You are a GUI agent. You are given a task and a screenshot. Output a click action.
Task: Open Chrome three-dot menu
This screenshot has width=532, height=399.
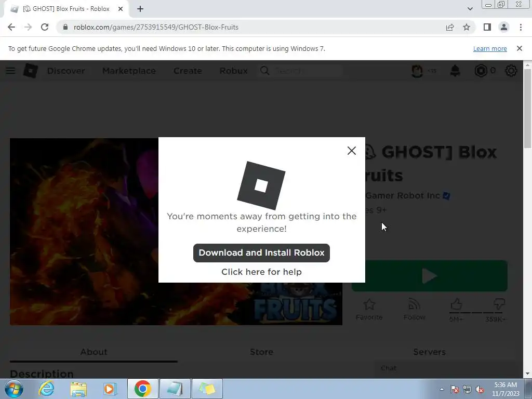tap(521, 27)
